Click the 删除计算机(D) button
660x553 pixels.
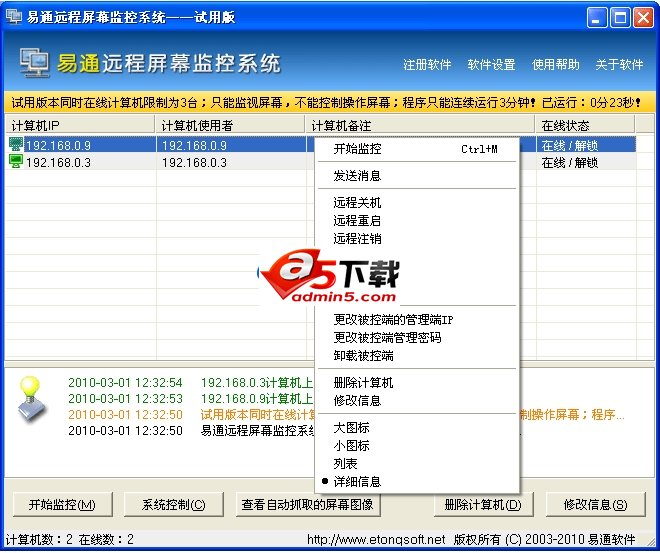coord(483,504)
